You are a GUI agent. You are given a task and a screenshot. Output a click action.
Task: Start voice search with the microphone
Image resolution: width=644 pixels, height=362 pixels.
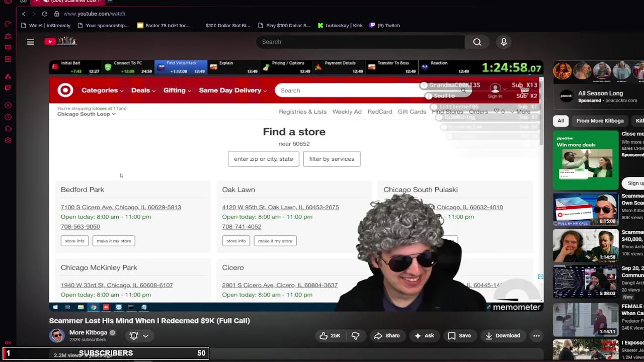pyautogui.click(x=504, y=42)
